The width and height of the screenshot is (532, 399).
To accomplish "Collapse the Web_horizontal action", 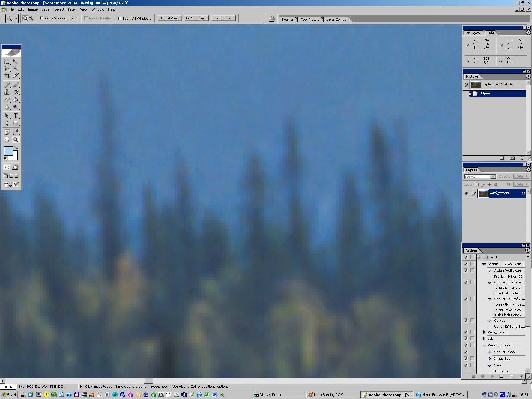I will point(484,345).
